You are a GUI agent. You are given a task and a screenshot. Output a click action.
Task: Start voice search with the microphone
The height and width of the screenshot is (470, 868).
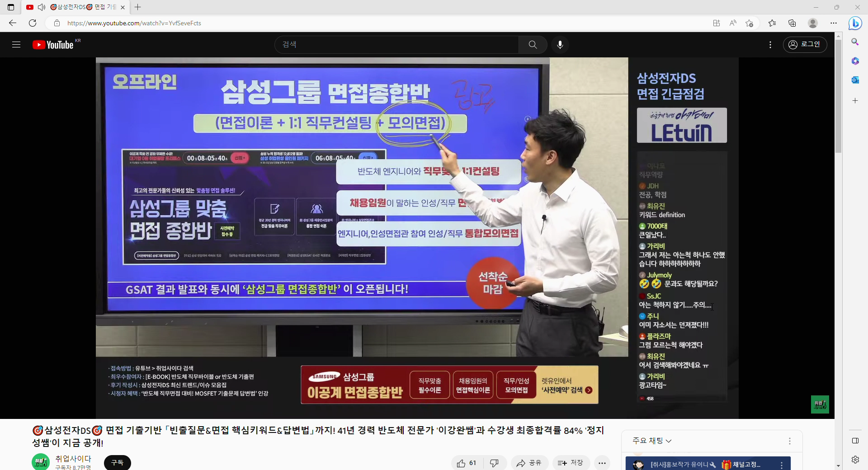[560, 45]
